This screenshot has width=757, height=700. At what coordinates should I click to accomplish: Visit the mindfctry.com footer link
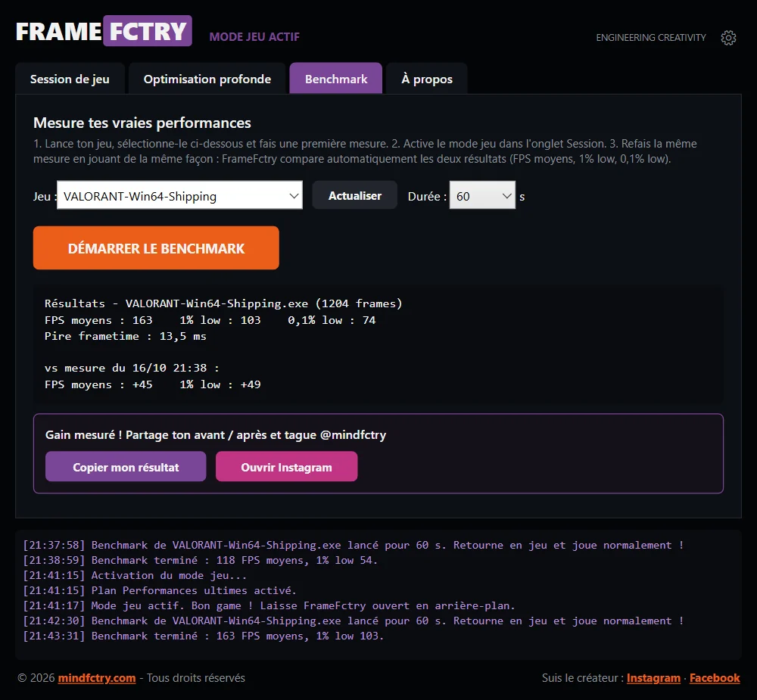(97, 678)
